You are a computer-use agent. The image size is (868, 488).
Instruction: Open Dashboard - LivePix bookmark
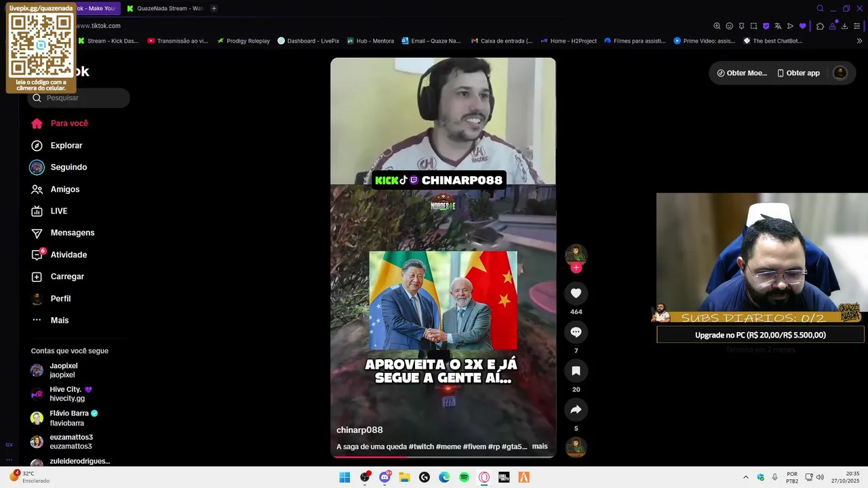click(x=309, y=41)
